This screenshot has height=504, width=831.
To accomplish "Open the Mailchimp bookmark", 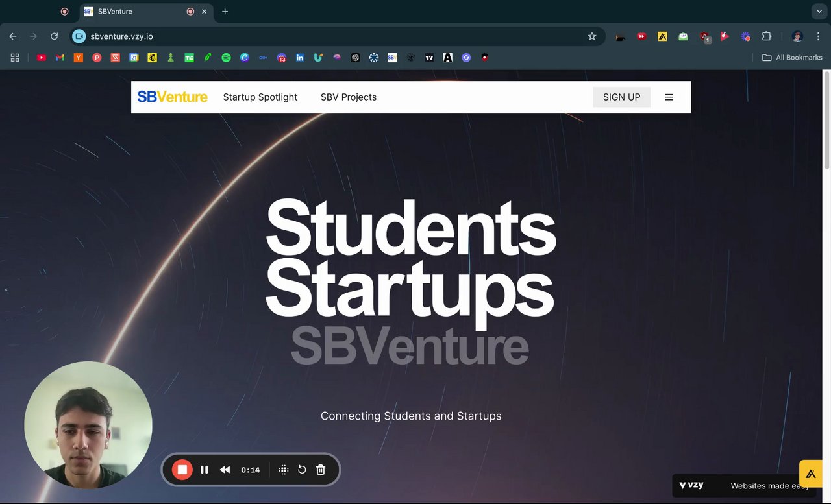I will tap(152, 58).
